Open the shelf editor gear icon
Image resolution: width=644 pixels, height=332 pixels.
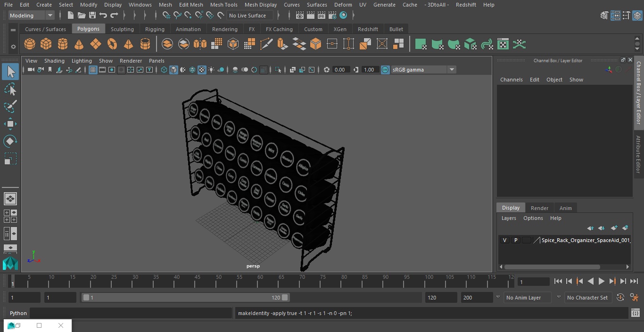click(13, 47)
